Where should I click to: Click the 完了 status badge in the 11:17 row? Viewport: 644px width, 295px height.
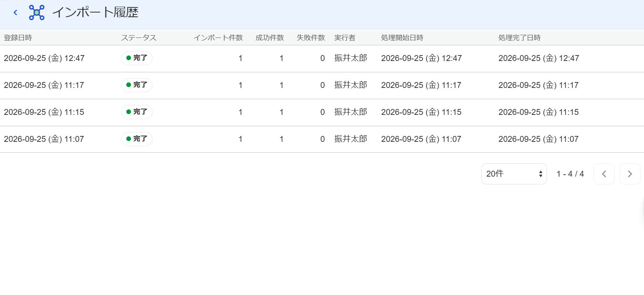pyautogui.click(x=137, y=85)
